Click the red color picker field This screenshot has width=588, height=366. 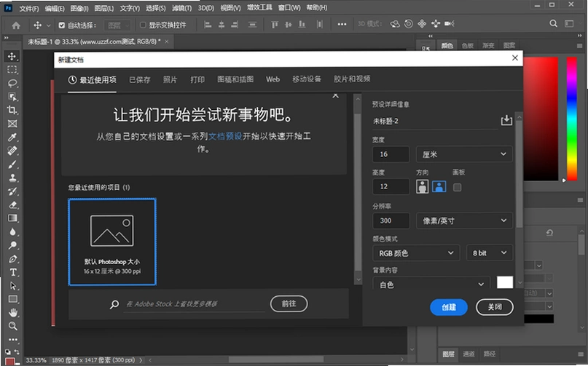pos(541,119)
